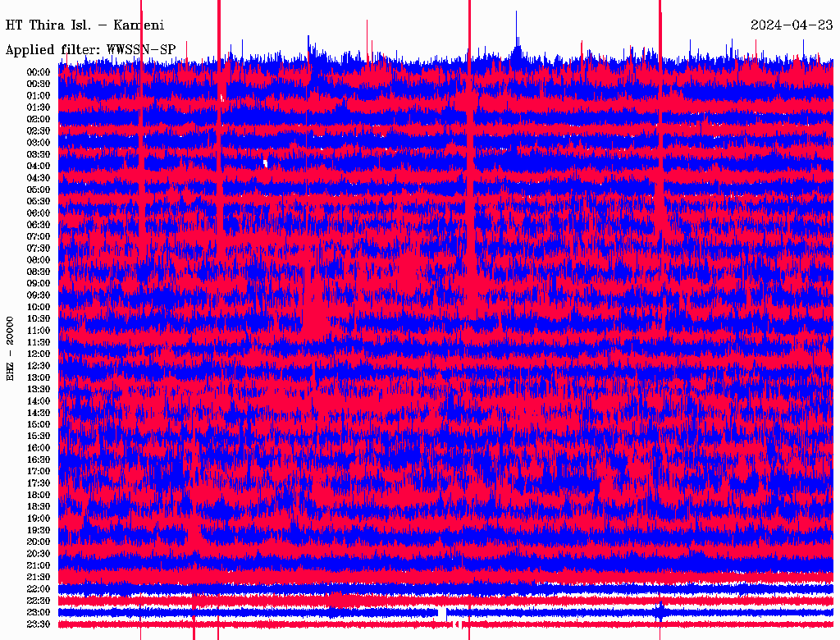840x640 pixels.
Task: Click the 20:30 time label
Action: [39, 554]
